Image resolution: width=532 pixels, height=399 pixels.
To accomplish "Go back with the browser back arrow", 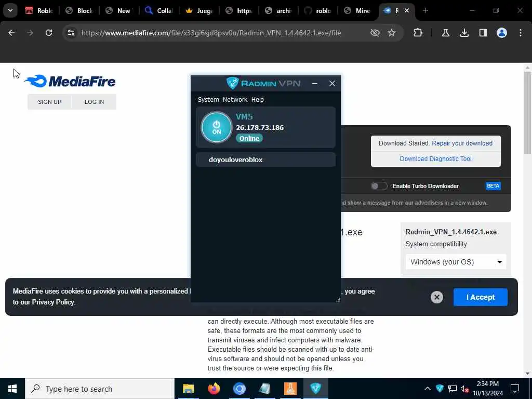I will (x=11, y=33).
